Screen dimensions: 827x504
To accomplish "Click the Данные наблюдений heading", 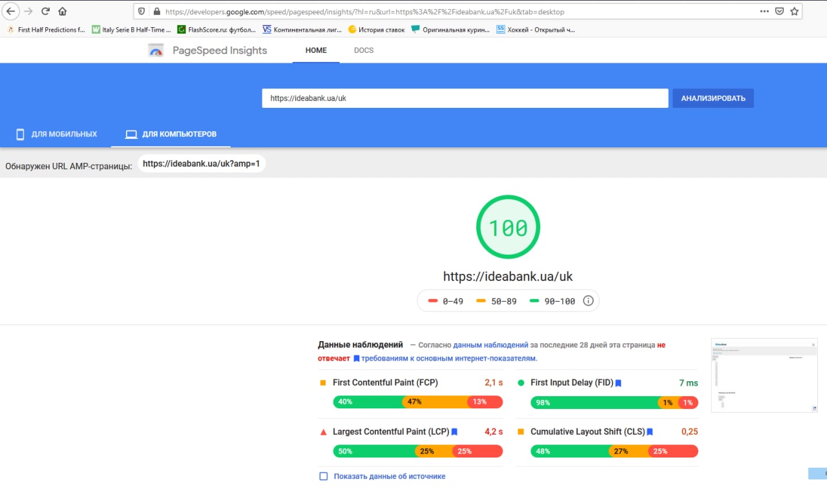I will 361,345.
